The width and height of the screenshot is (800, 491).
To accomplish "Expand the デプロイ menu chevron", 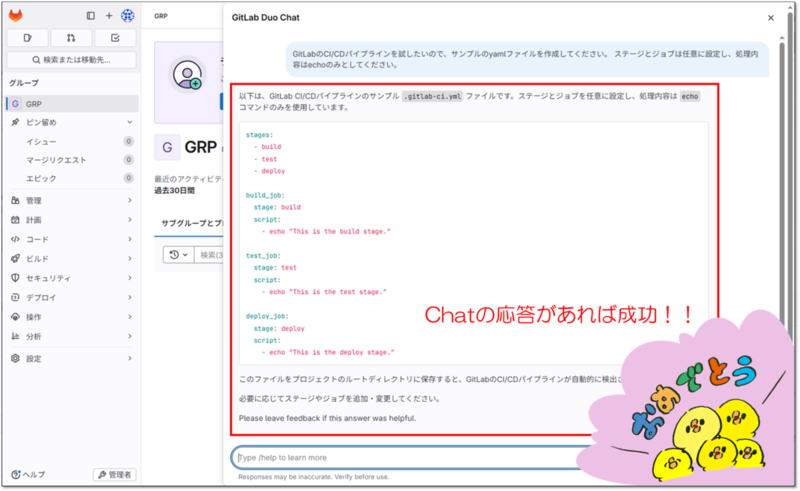I will (x=130, y=297).
